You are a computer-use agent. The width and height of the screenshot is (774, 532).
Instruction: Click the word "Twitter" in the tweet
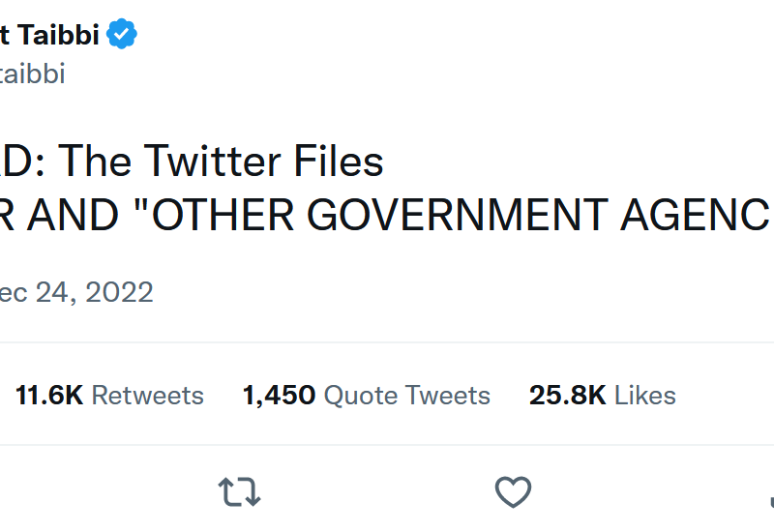[x=220, y=162]
